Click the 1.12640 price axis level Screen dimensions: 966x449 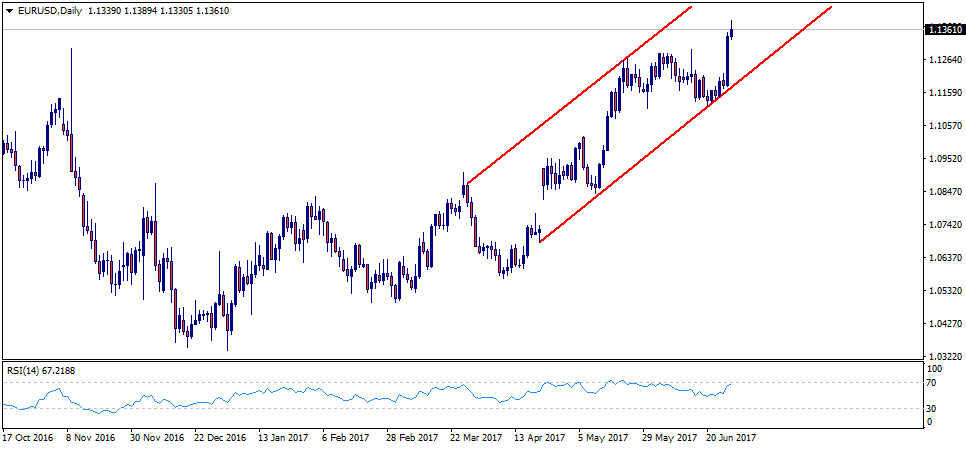tap(945, 60)
